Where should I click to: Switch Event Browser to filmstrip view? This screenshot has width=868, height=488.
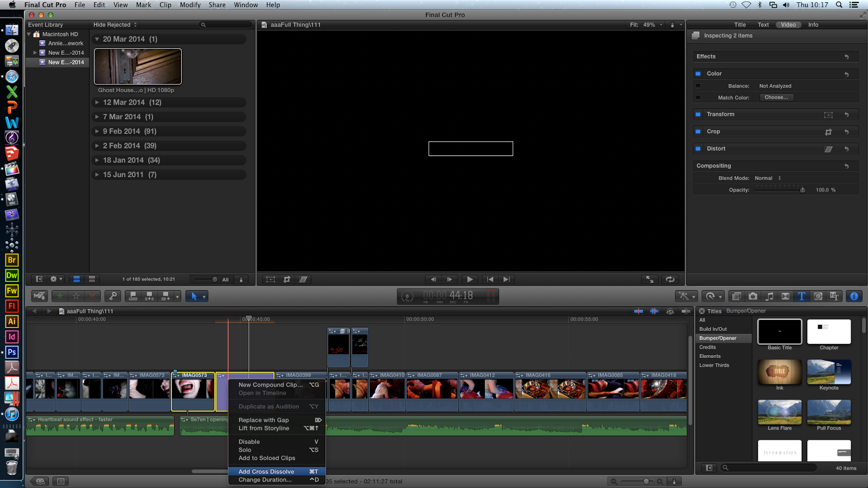click(76, 279)
